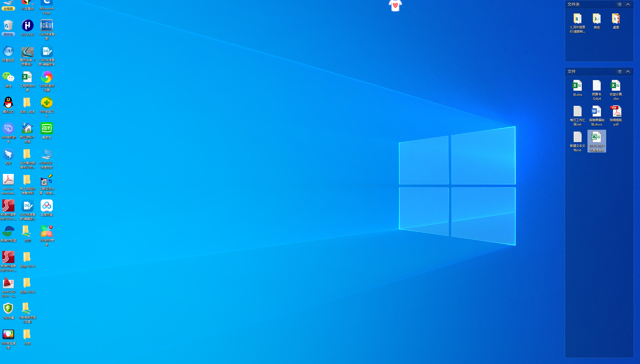
Task: Open AutoCAD 2010 shortcut
Action: click(x=8, y=284)
